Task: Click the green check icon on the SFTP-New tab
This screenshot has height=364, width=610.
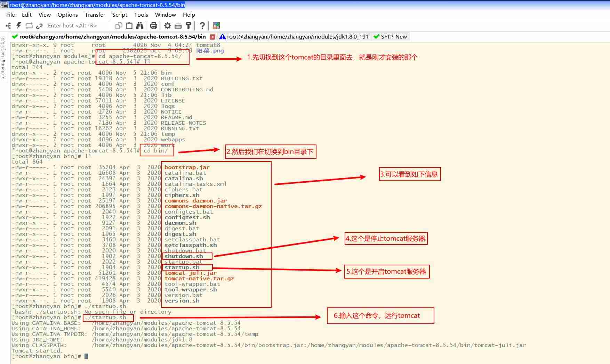Action: tap(376, 36)
